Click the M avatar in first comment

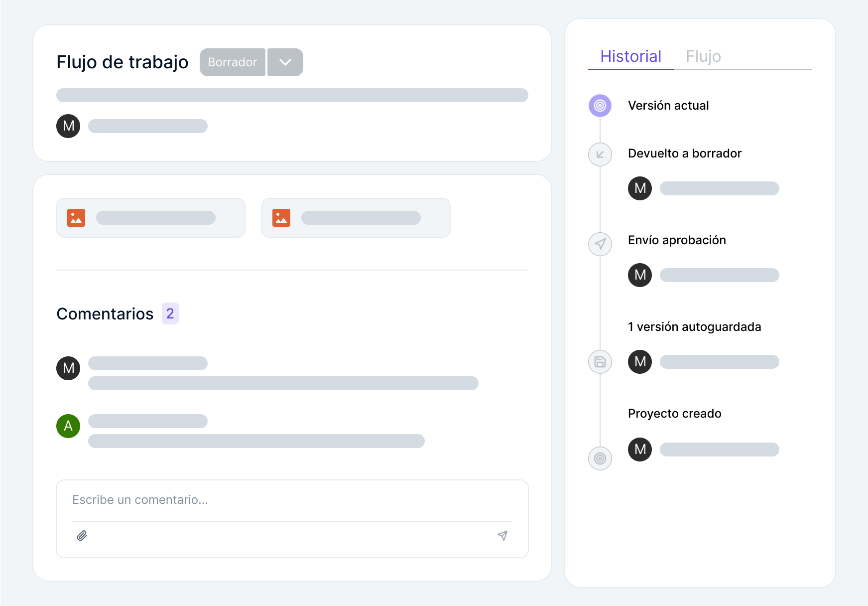pyautogui.click(x=68, y=368)
